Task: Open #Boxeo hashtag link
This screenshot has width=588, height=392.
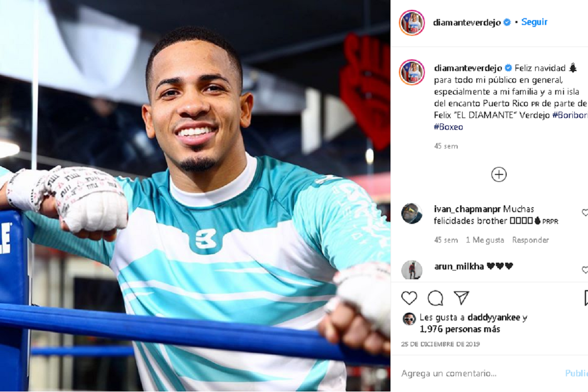Action: coord(448,127)
